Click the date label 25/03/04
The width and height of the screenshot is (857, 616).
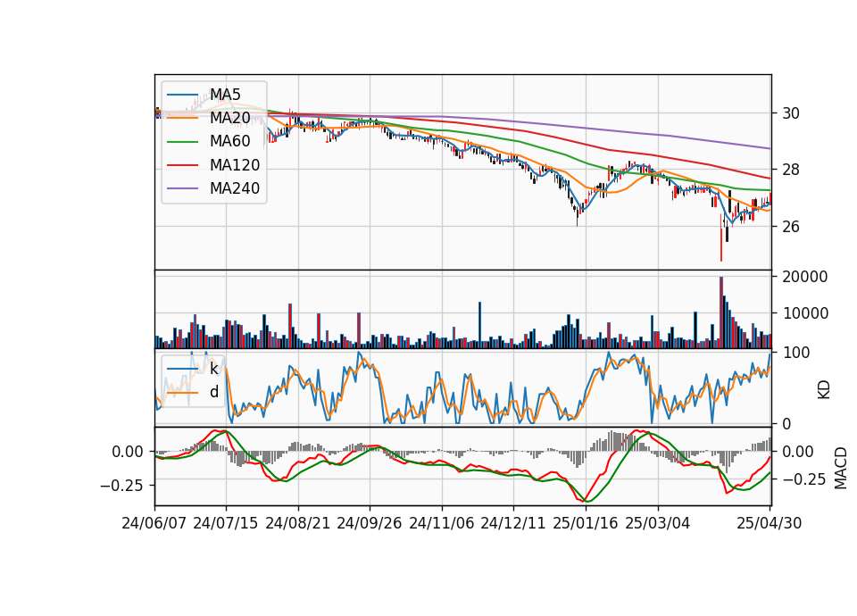click(x=658, y=523)
